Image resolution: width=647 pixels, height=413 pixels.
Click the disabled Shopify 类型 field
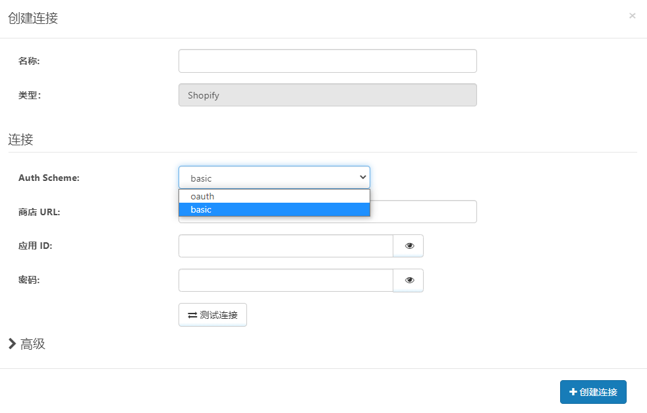pyautogui.click(x=328, y=95)
